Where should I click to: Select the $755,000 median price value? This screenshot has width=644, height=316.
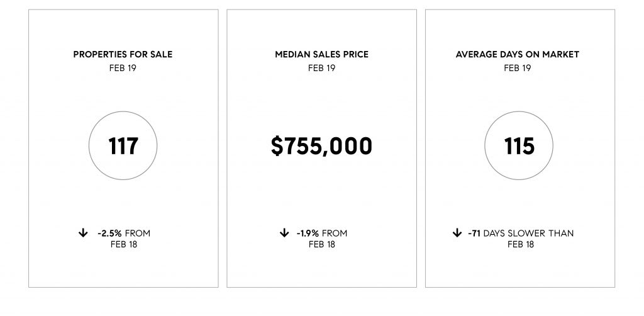point(321,147)
